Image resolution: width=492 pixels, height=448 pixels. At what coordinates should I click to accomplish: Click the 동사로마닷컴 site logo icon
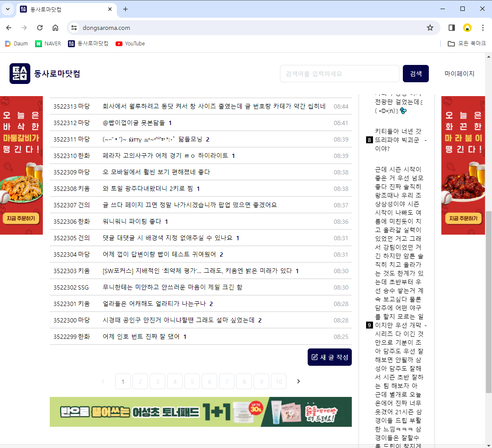[x=20, y=74]
